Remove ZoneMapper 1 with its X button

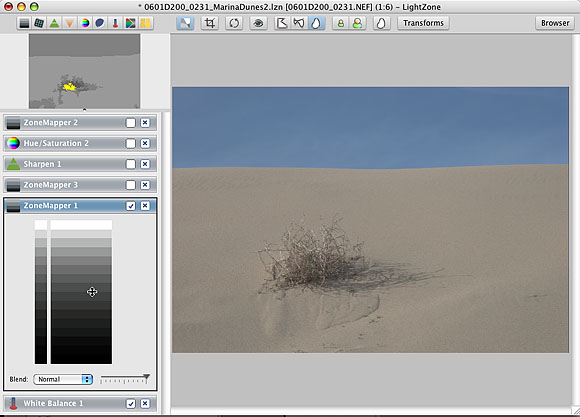pos(145,206)
